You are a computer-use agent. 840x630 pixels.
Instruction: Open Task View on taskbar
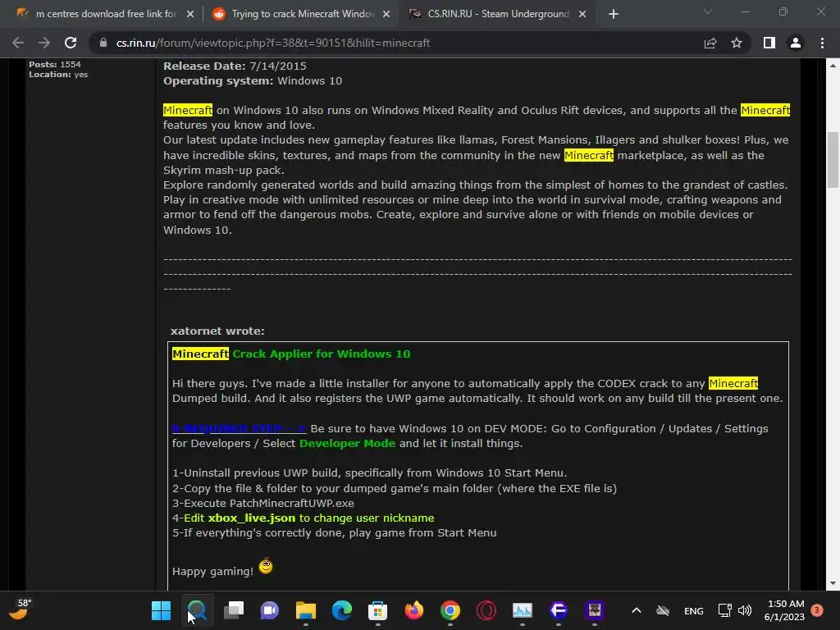coord(234,610)
